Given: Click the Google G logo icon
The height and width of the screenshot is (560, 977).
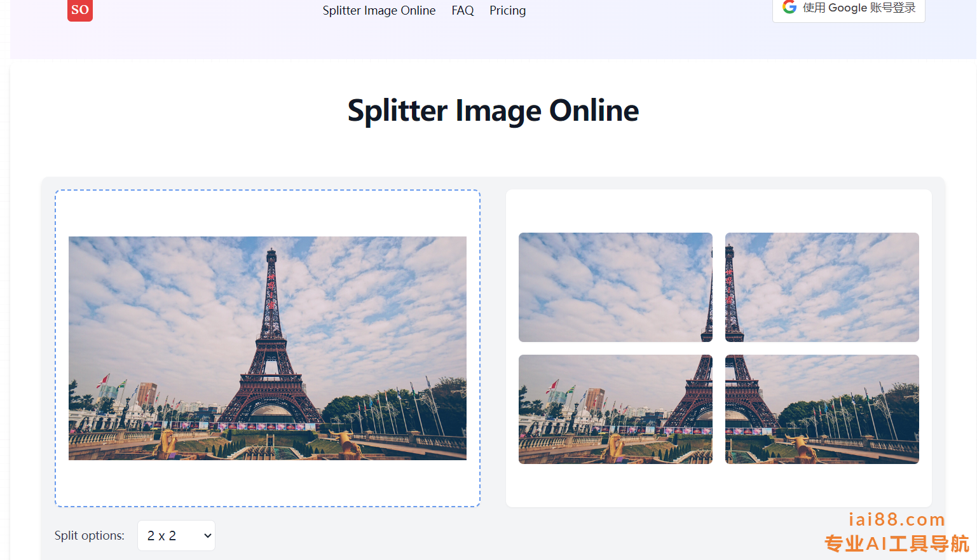Looking at the screenshot, I should [789, 7].
